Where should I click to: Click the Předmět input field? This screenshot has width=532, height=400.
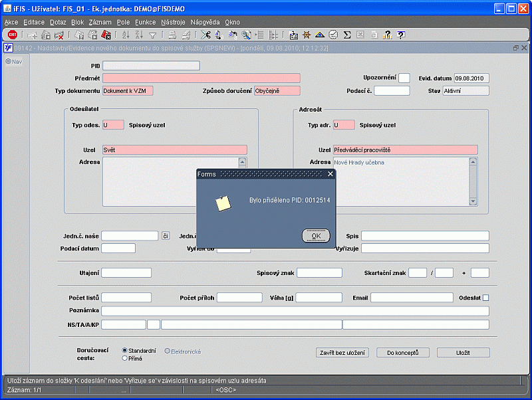[201, 78]
